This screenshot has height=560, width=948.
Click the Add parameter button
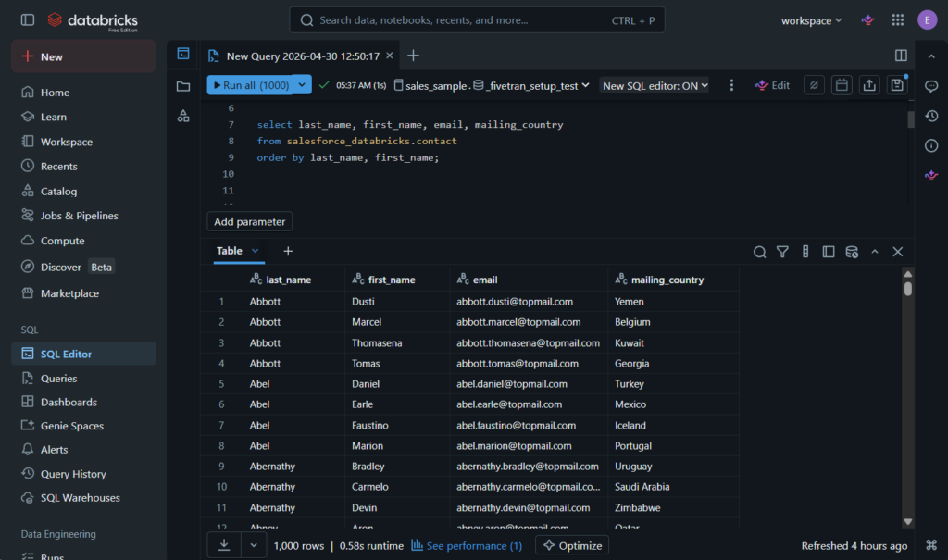(x=250, y=221)
